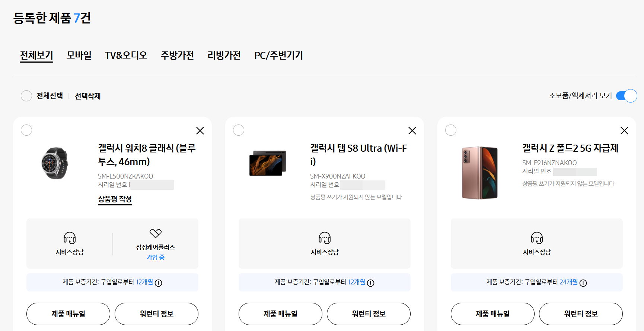The height and width of the screenshot is (331, 644).
Task: Open 제품 매뉴얼 for Galaxy Tab S8 Ultra
Action: (280, 314)
